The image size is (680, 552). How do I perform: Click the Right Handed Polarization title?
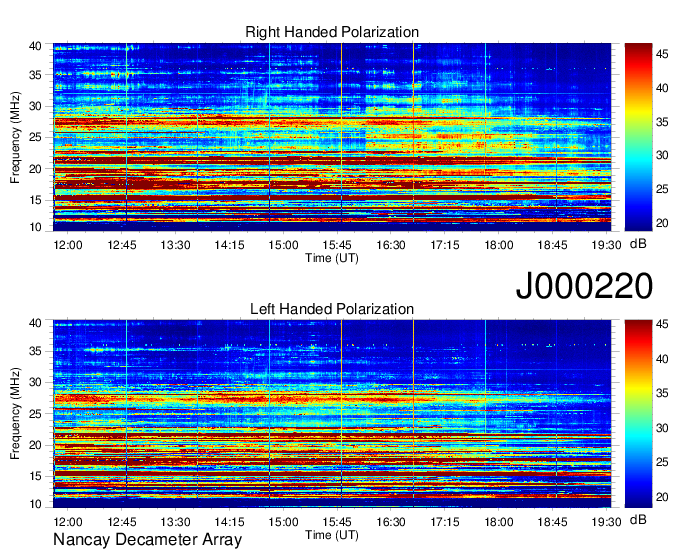pos(332,32)
